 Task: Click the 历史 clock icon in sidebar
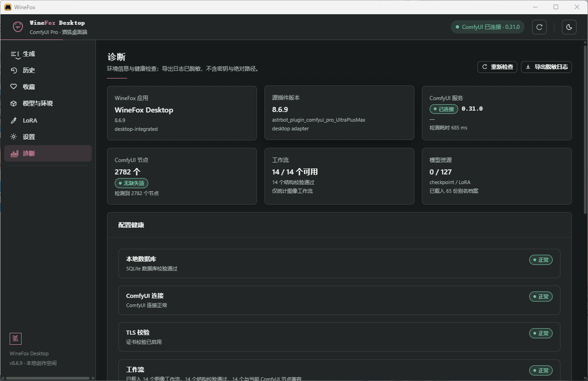(x=14, y=70)
